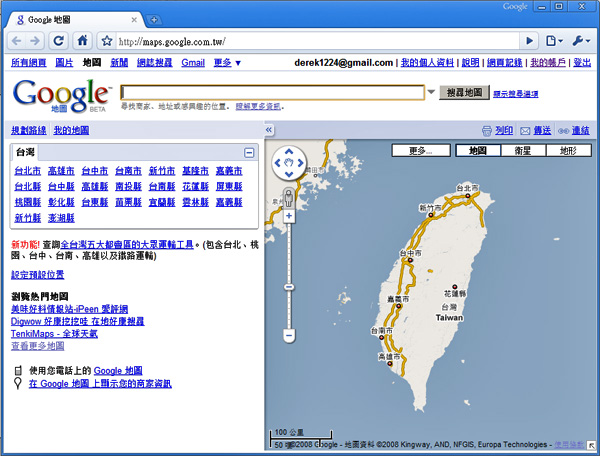Select 花蓮縣 in the city list
This screenshot has height=456, width=600.
pos(196,186)
